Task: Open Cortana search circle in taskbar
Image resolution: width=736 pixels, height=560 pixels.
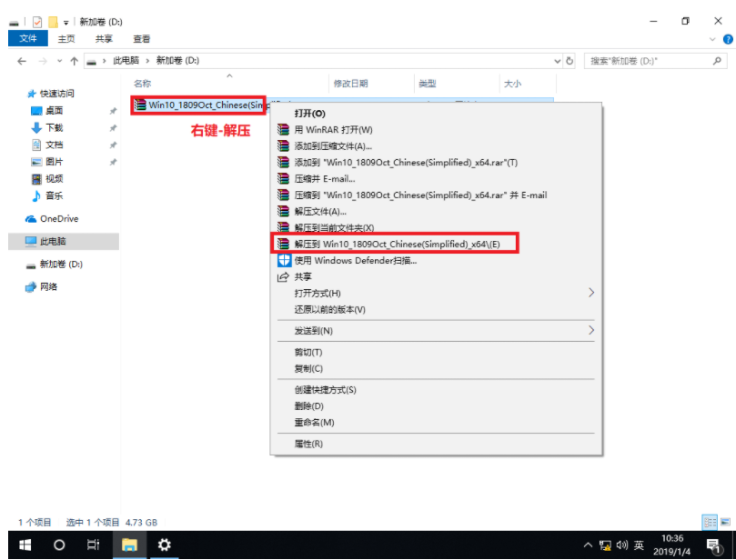Action: (59, 545)
